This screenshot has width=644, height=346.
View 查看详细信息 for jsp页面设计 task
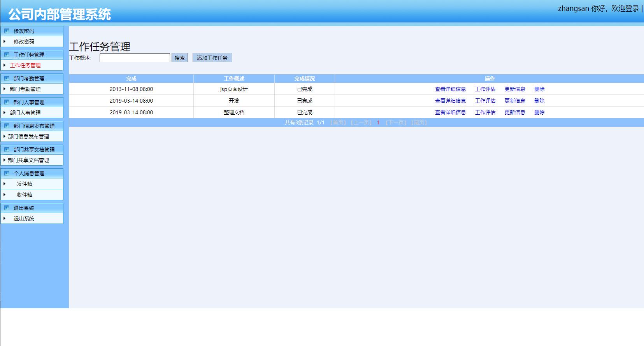(x=450, y=89)
